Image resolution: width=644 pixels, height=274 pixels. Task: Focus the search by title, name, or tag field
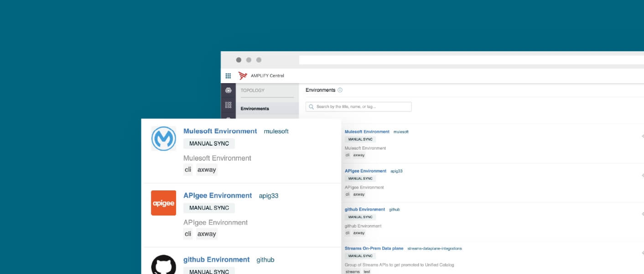tap(358, 107)
